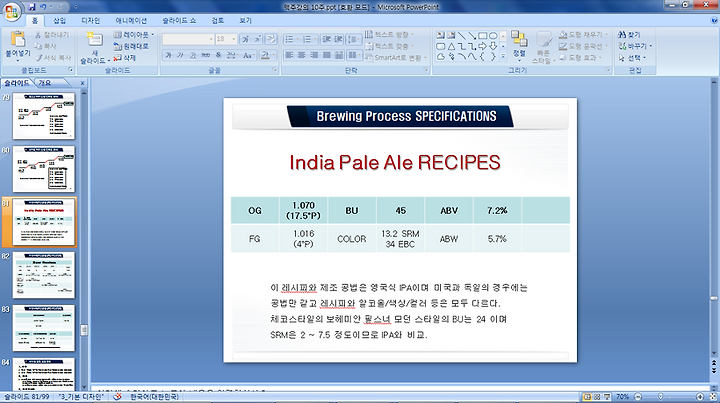Open the 디자인 Design ribbon tab
The height and width of the screenshot is (403, 720).
90,21
